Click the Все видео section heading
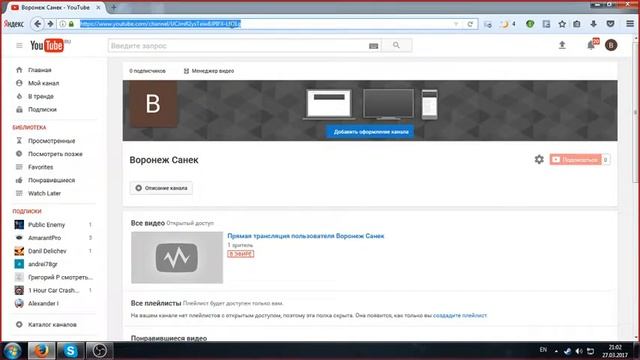 pos(148,223)
